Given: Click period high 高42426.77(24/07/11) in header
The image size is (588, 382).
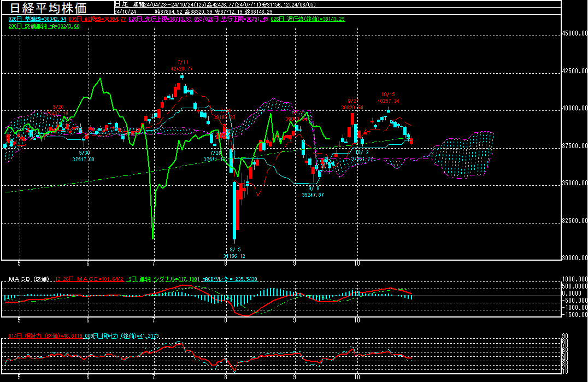Looking at the screenshot, I should click(234, 5).
